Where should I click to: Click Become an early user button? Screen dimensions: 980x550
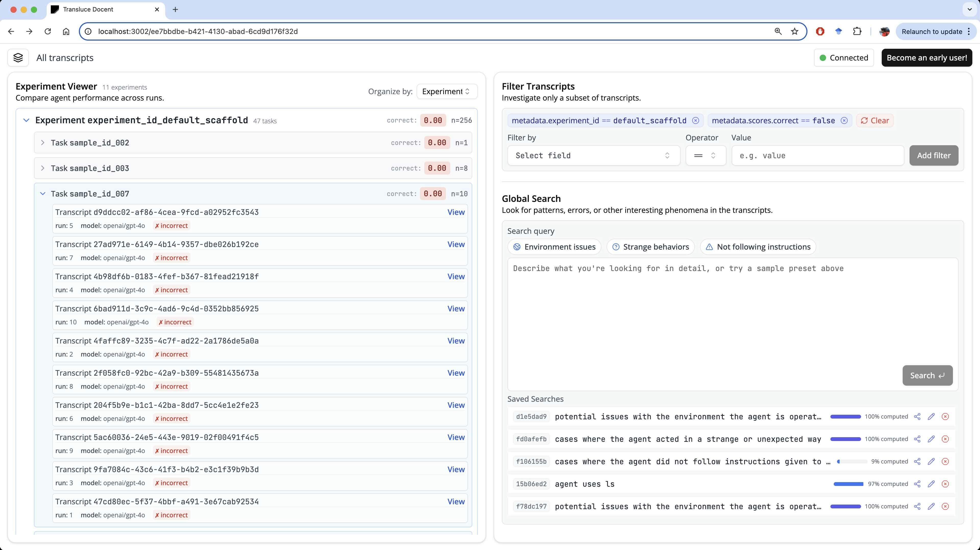click(927, 57)
